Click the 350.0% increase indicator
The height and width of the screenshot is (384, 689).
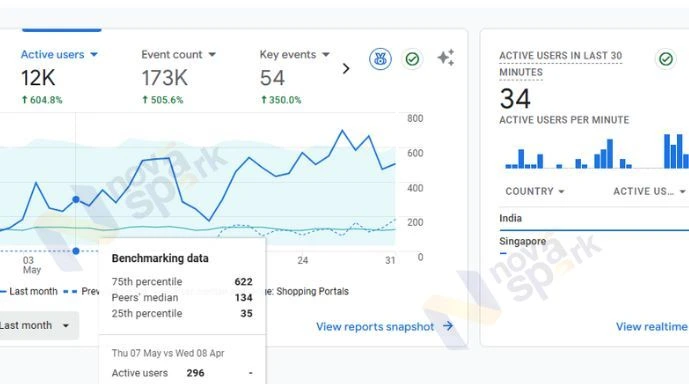click(281, 100)
